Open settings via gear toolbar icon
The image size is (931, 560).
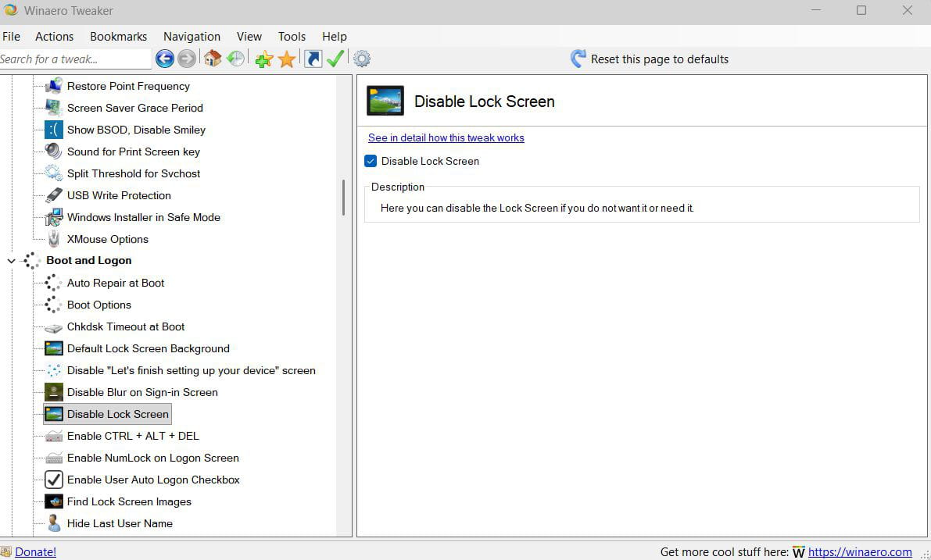click(362, 59)
